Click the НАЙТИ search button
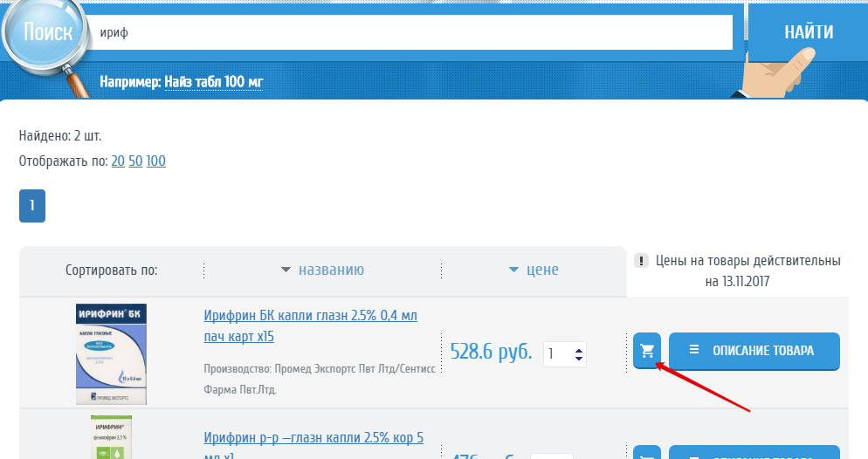Screen dimensions: 868x459 coord(809,32)
